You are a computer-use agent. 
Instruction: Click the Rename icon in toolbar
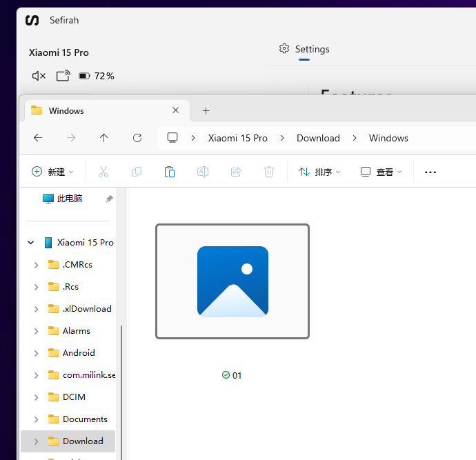tap(203, 172)
